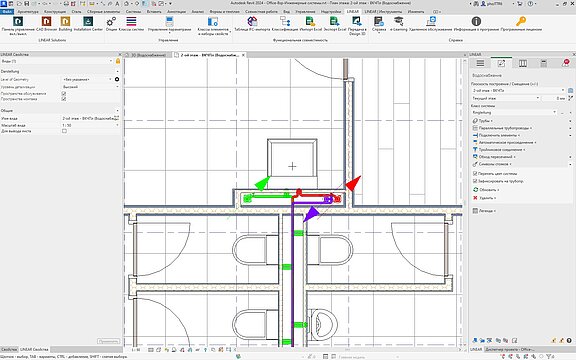Open the columns tab icon in LINEAR panel
The width and height of the screenshot is (576, 360).
pyautogui.click(x=523, y=63)
